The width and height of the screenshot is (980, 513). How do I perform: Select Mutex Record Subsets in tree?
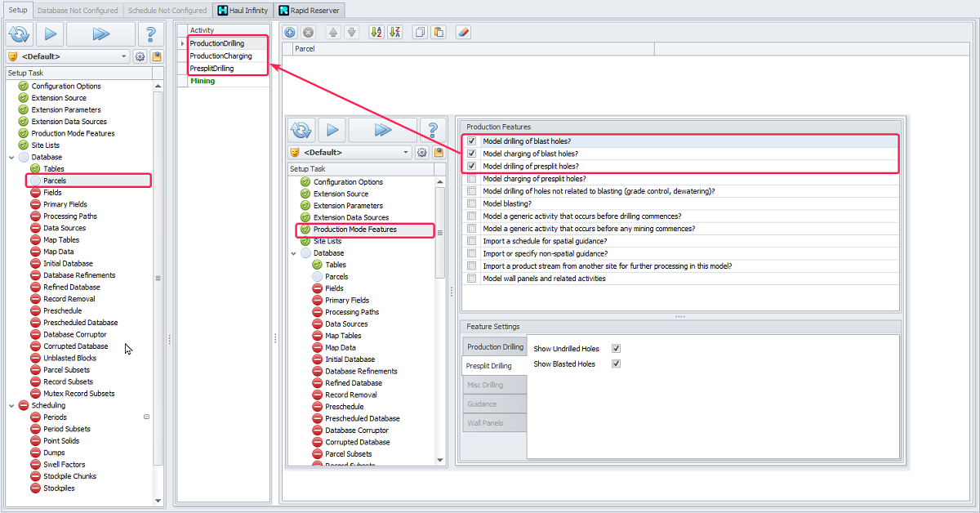(x=78, y=394)
